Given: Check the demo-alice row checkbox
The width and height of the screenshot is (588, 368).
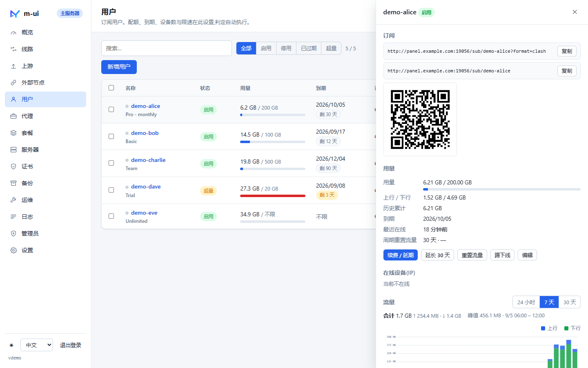Looking at the screenshot, I should point(111,109).
